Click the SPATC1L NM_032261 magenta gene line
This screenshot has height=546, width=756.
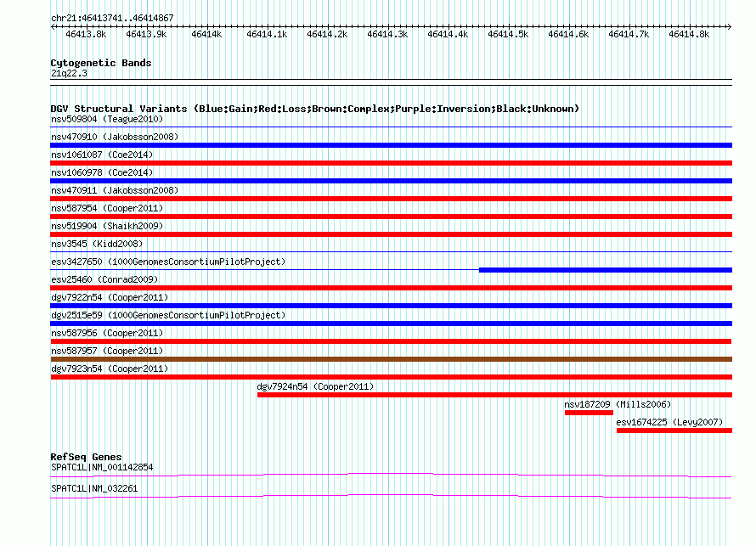(391, 497)
